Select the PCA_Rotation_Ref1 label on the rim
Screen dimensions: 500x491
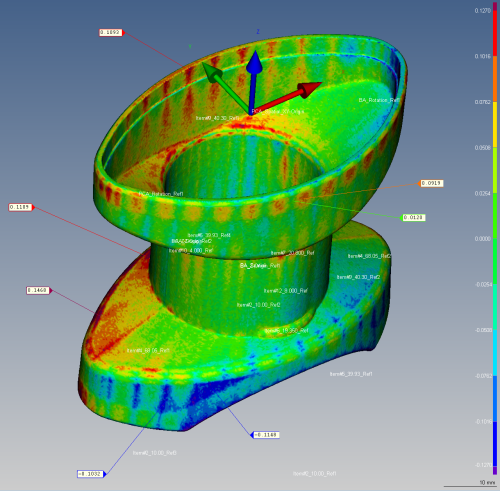161,194
